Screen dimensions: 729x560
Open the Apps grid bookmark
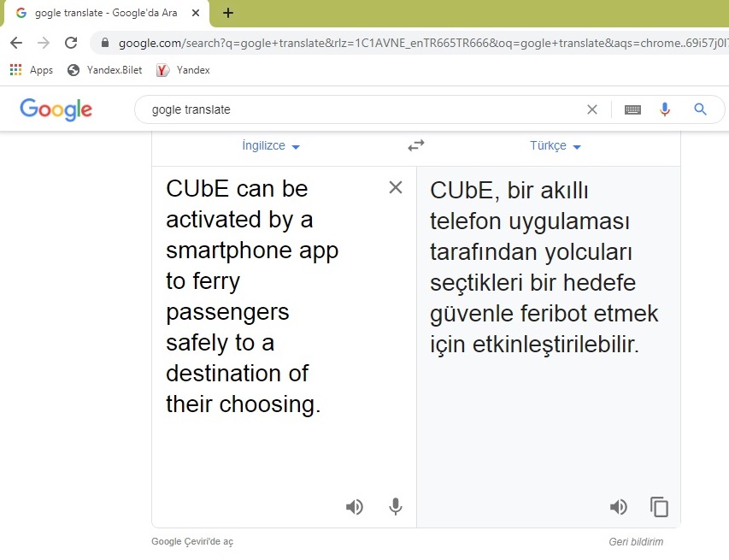pyautogui.click(x=31, y=70)
